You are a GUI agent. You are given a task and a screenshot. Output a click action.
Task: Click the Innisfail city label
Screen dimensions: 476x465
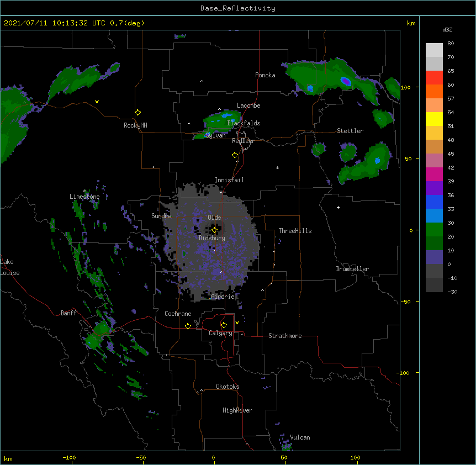[x=229, y=180]
